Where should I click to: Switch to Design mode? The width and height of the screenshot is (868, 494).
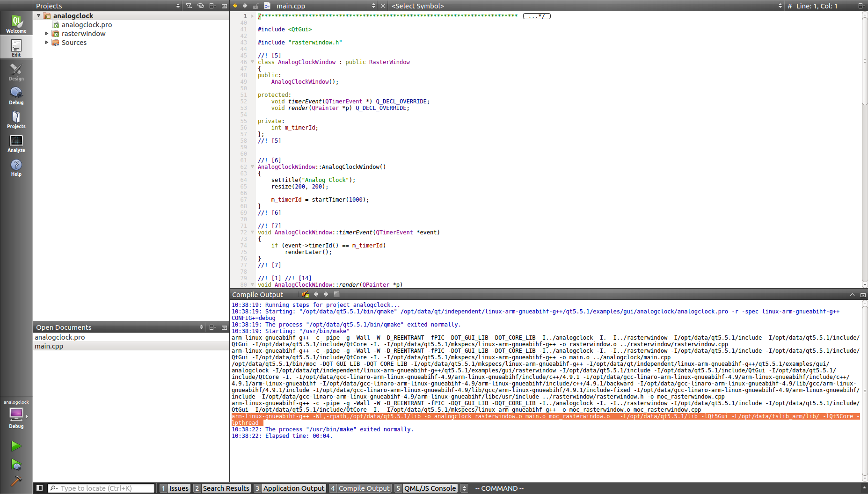[x=16, y=72]
